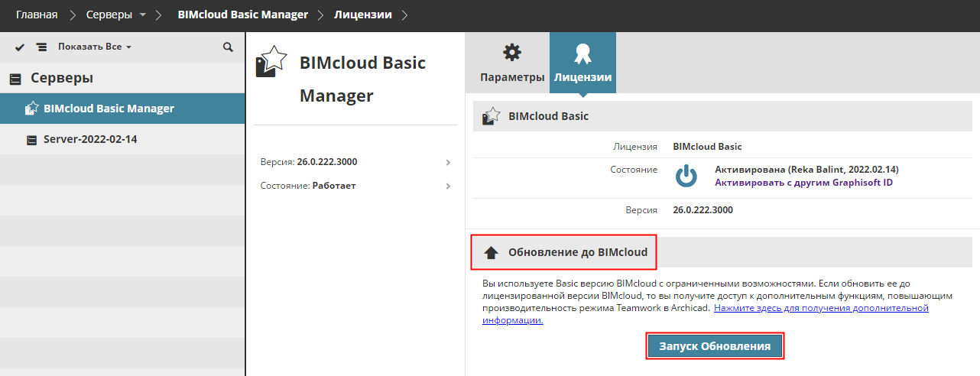Click the BIMcloud Basic section header icon
The height and width of the screenshot is (376, 980).
pos(490,116)
